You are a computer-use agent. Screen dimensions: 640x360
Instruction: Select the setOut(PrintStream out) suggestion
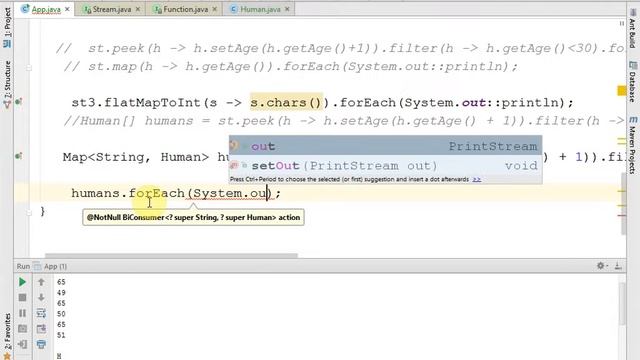pos(385,166)
